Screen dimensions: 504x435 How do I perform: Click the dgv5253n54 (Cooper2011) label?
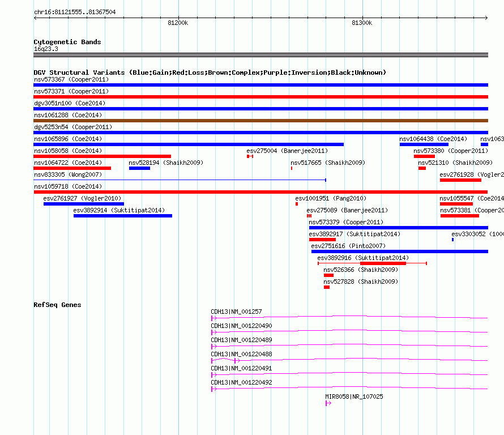(x=73, y=127)
